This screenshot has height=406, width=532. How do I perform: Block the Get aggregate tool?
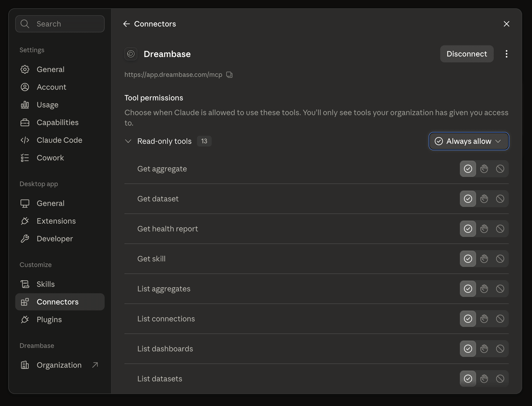click(500, 169)
